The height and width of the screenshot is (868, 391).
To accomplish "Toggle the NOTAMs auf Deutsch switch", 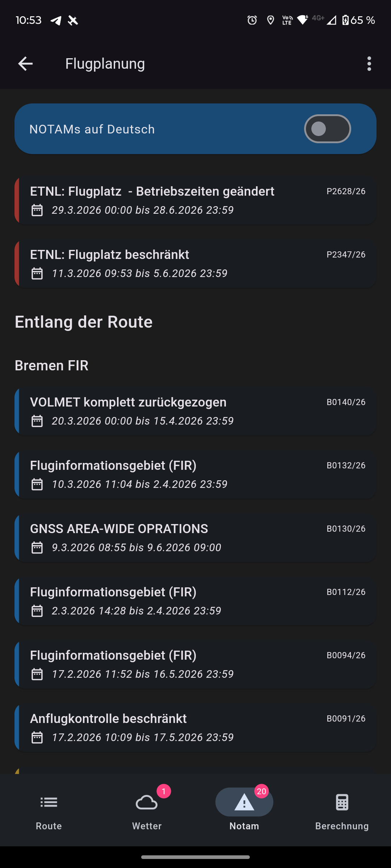I will point(327,129).
